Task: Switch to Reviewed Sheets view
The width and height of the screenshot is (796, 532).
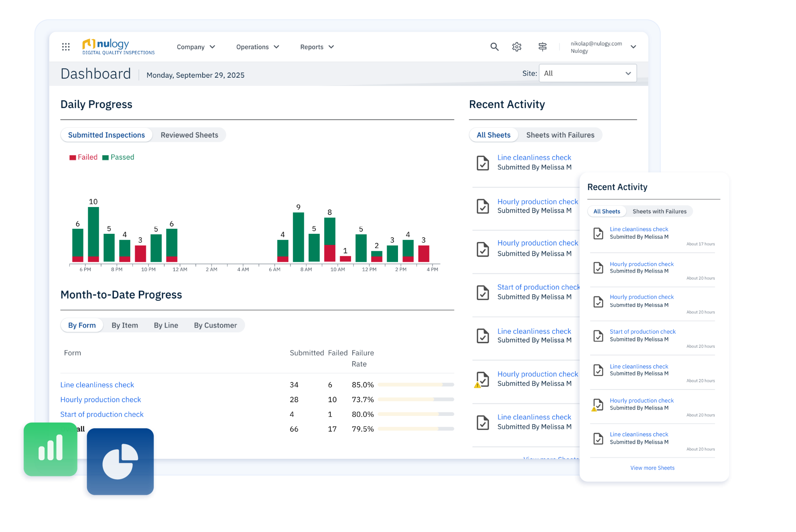Action: (x=189, y=135)
